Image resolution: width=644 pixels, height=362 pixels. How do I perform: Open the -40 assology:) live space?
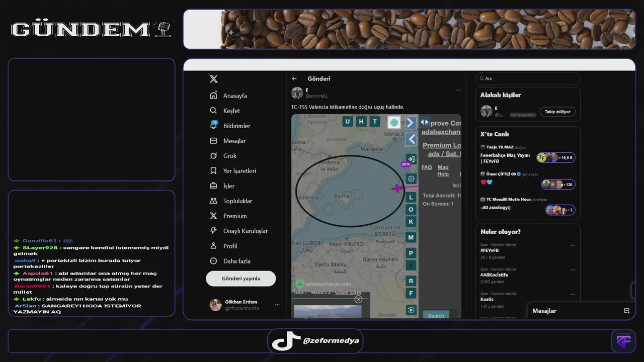[x=496, y=208]
